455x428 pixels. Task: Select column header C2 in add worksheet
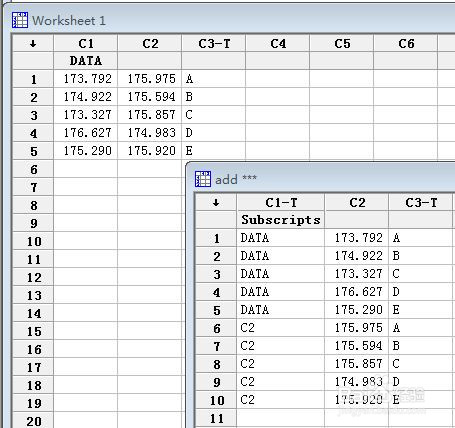(357, 202)
